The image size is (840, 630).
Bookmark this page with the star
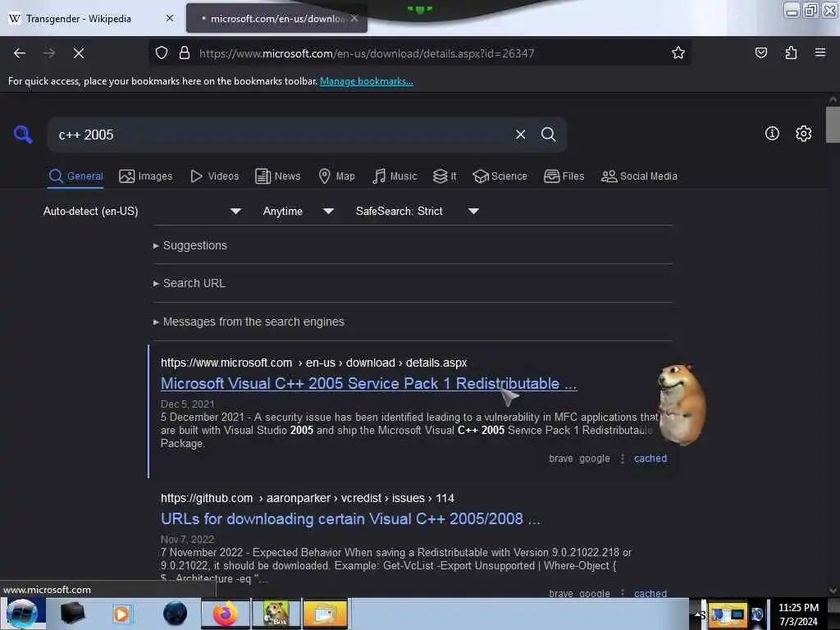click(678, 53)
